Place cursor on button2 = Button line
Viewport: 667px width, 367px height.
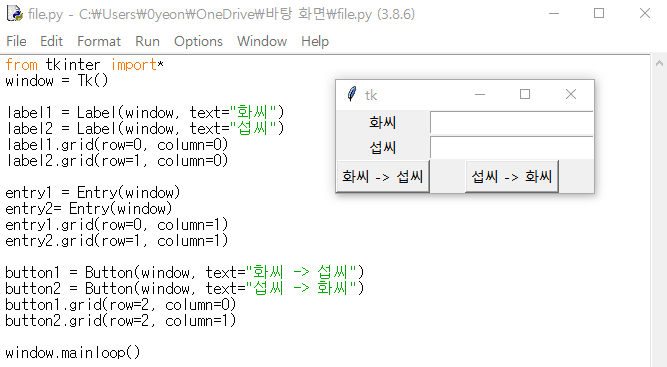(185, 288)
